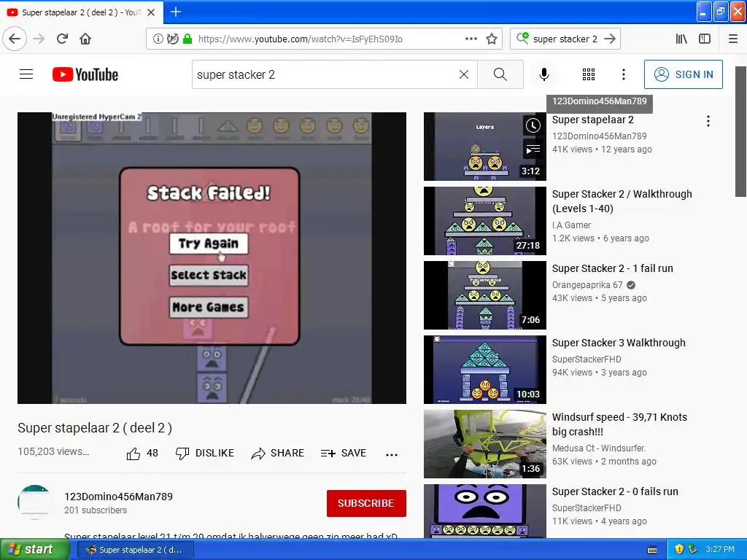Click the 3:27 PM system clock
Viewport: 747px width, 560px height.
point(720,550)
